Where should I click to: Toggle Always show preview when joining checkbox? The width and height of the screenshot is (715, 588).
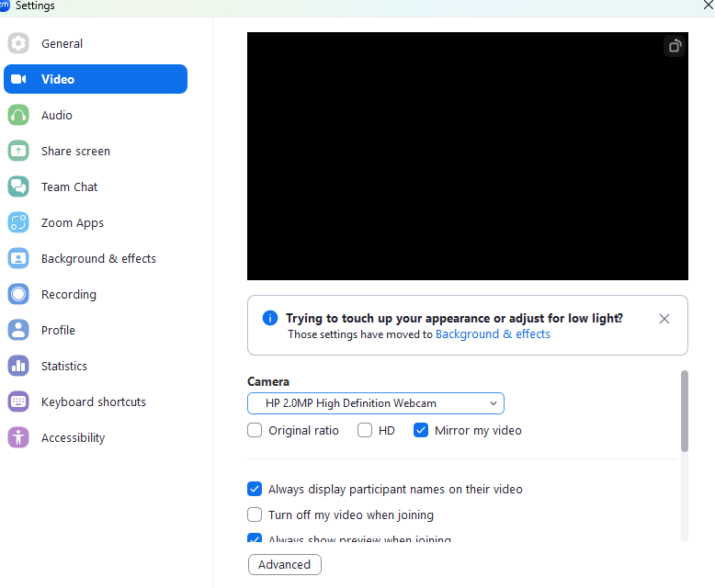(255, 537)
